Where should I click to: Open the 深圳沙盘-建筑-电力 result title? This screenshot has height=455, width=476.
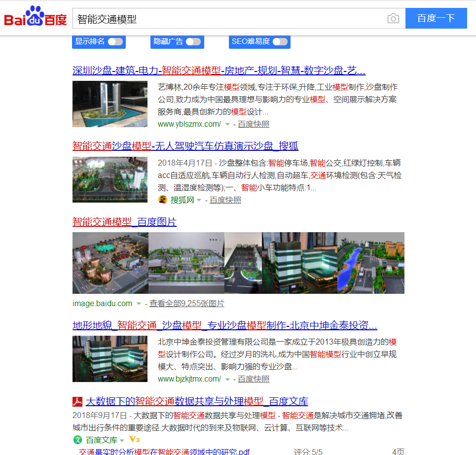pyautogui.click(x=219, y=70)
